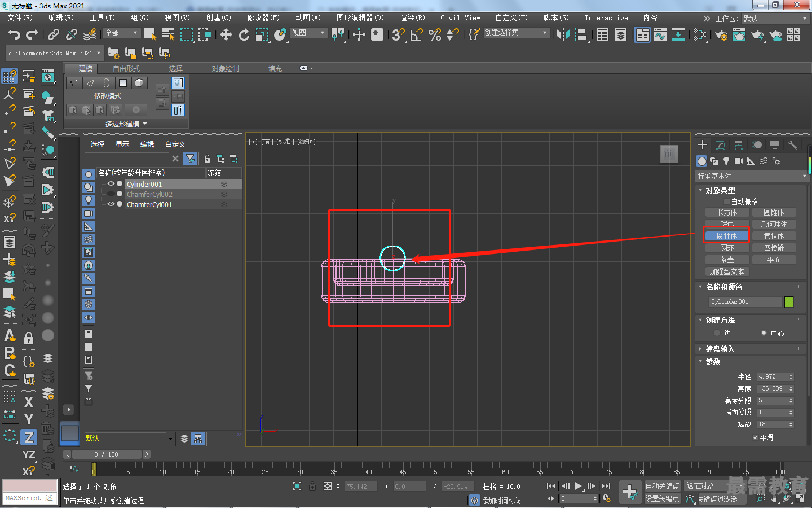Switch to the 自由形式 ribbon tab
This screenshot has height=508, width=812.
(126, 69)
